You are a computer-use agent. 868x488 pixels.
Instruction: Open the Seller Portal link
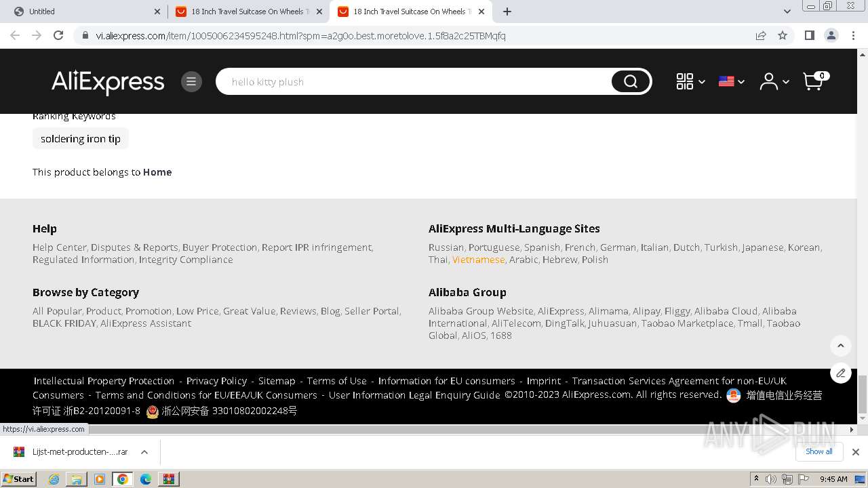(372, 311)
